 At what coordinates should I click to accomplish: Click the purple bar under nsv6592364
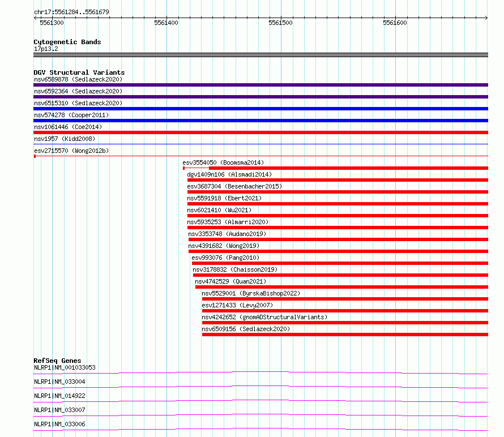[260, 97]
